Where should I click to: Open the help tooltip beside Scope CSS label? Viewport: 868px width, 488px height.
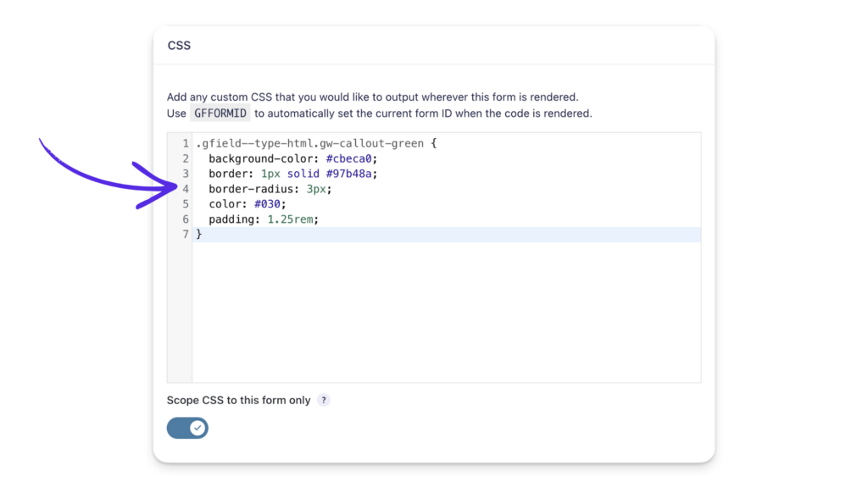pos(324,400)
